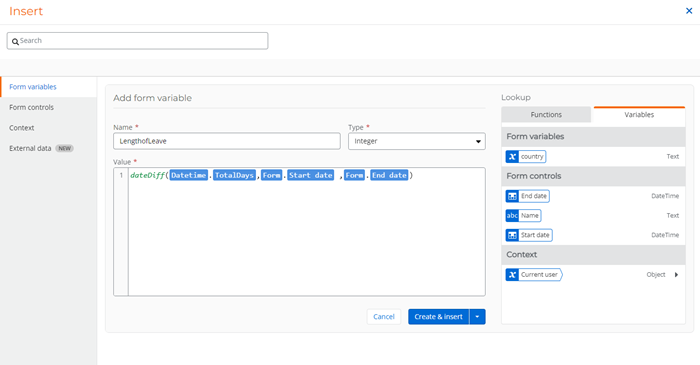
Task: Click the search magnifier icon
Action: point(15,41)
